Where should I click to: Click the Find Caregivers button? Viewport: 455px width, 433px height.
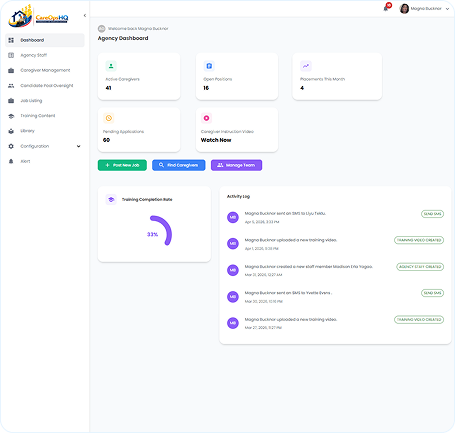[x=179, y=165]
